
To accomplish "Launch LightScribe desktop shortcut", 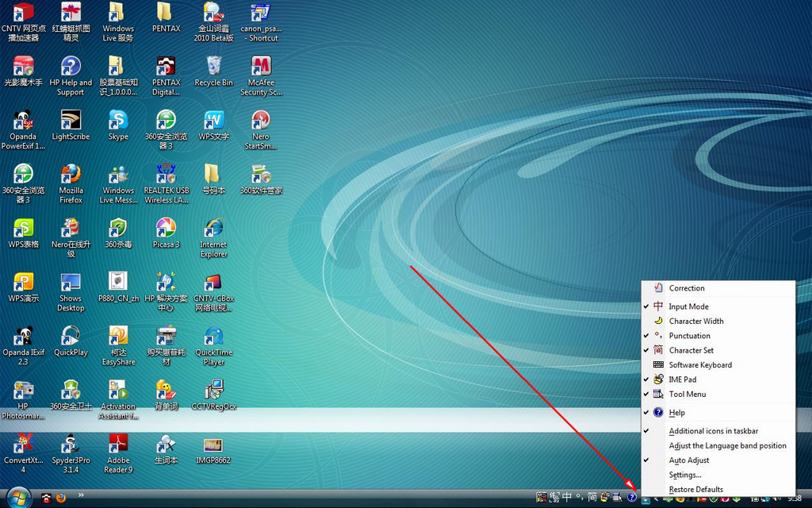I will click(x=71, y=125).
